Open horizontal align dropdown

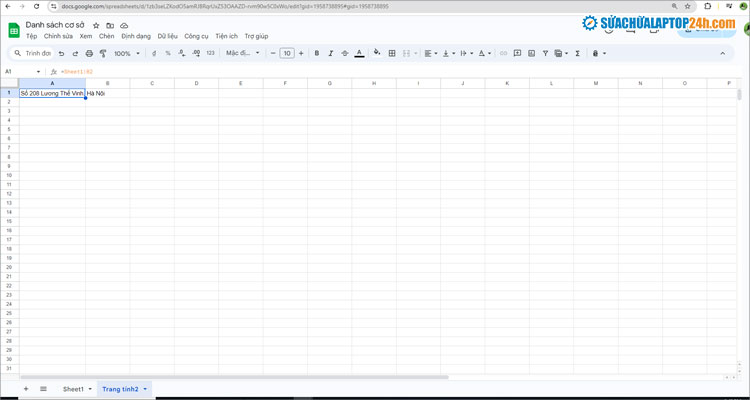point(431,54)
